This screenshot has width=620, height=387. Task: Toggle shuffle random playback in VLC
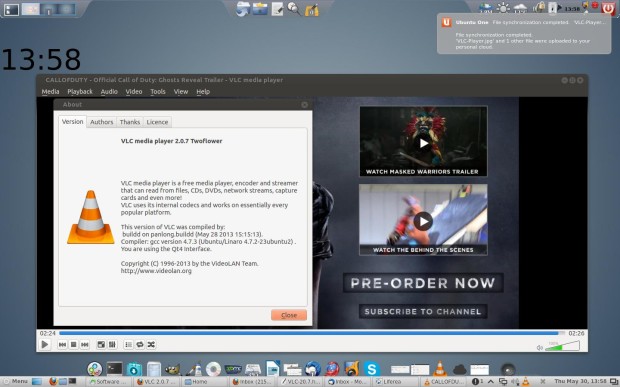pyautogui.click(x=151, y=345)
